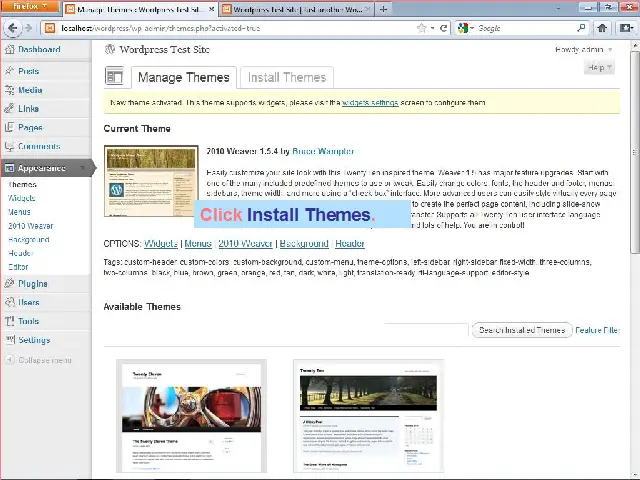Open the Feature Filter link
The height and width of the screenshot is (480, 640).
point(598,330)
